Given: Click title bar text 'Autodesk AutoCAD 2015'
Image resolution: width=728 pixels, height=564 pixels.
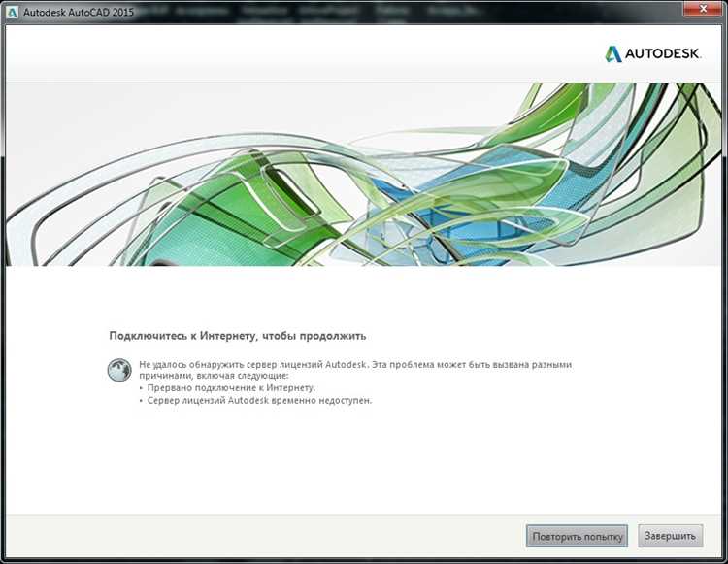Looking at the screenshot, I should pos(79,13).
